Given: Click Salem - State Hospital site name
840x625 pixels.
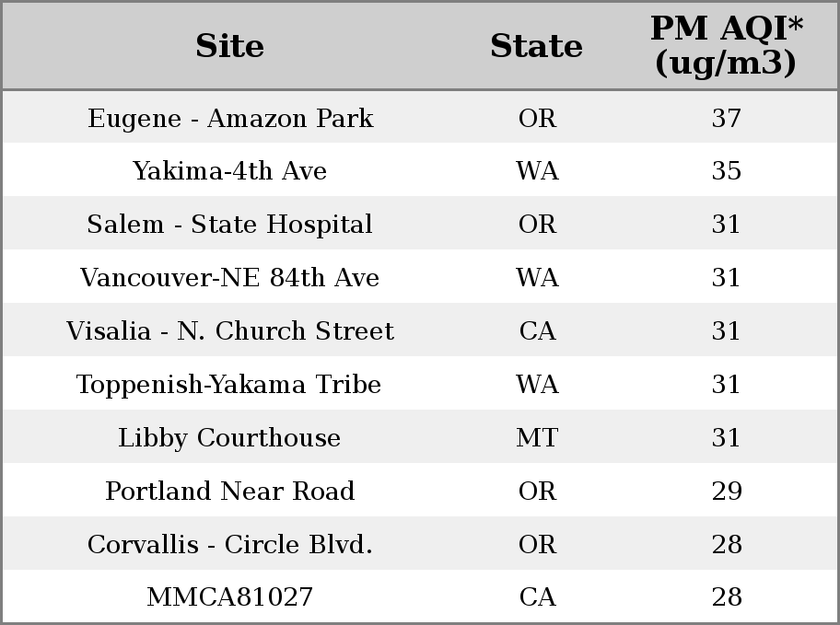Looking at the screenshot, I should coord(229,224).
